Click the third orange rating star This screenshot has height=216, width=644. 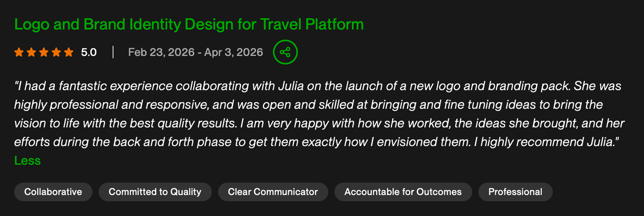[44, 53]
